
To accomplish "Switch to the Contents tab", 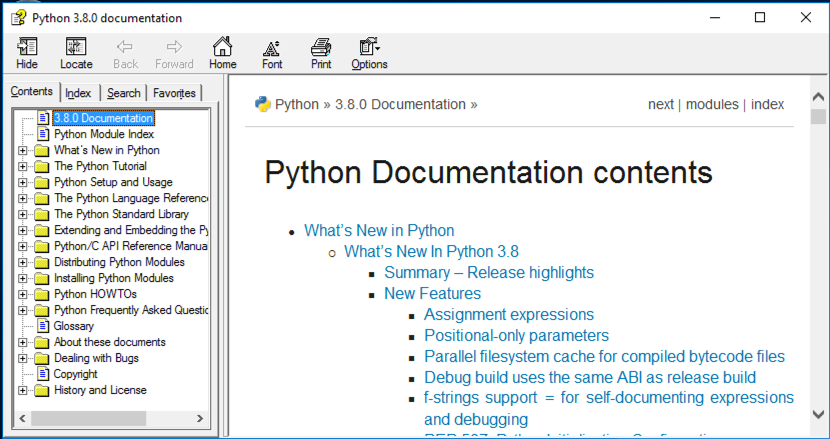I will click(32, 91).
